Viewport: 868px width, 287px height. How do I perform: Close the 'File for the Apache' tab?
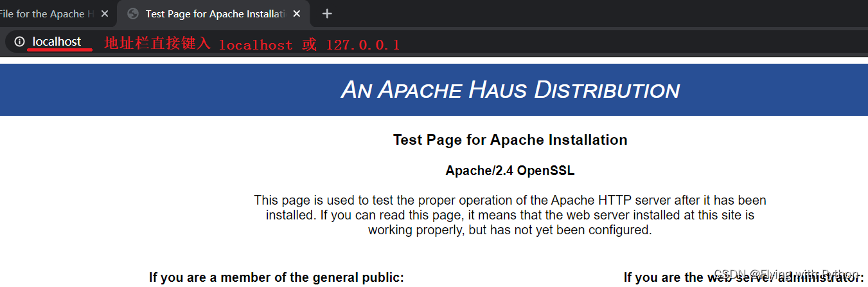[105, 14]
